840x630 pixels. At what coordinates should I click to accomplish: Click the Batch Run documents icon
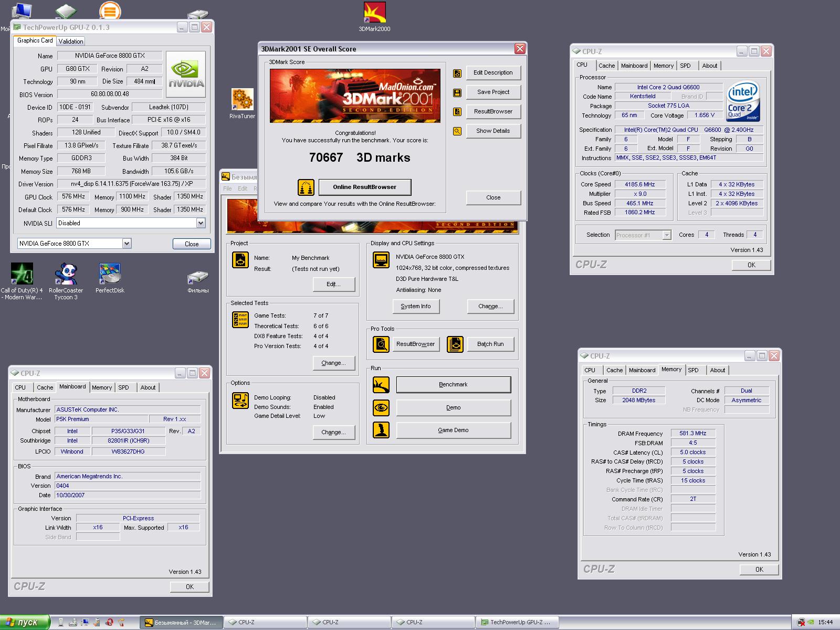455,344
